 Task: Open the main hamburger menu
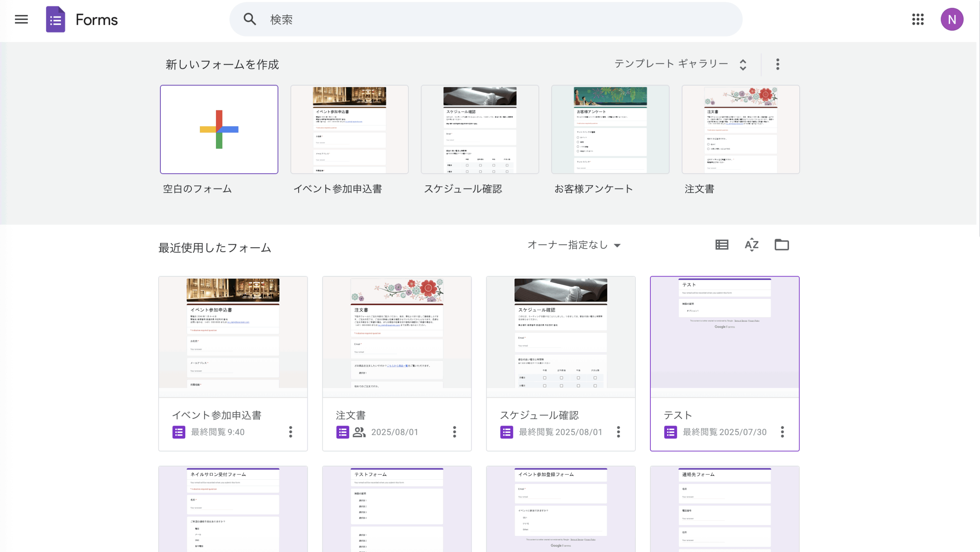point(21,19)
